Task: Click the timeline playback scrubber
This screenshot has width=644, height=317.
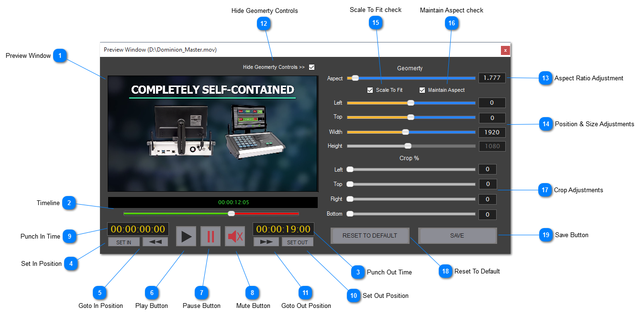Action: pyautogui.click(x=232, y=213)
